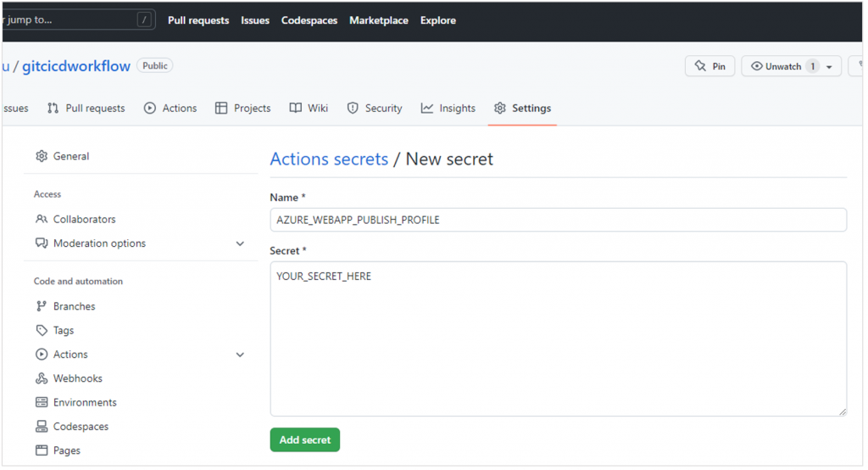Click the General gear icon in sidebar
The height and width of the screenshot is (470, 868).
pyautogui.click(x=42, y=156)
